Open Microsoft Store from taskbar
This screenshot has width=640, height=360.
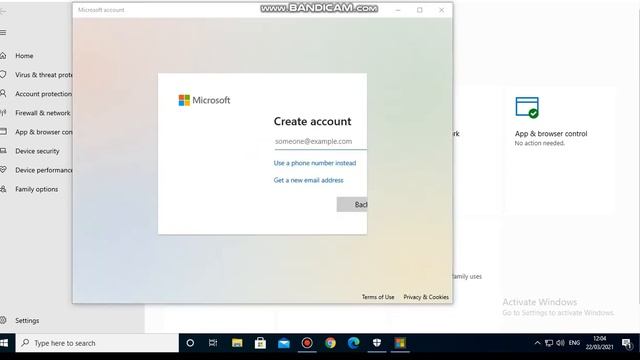coord(260,343)
